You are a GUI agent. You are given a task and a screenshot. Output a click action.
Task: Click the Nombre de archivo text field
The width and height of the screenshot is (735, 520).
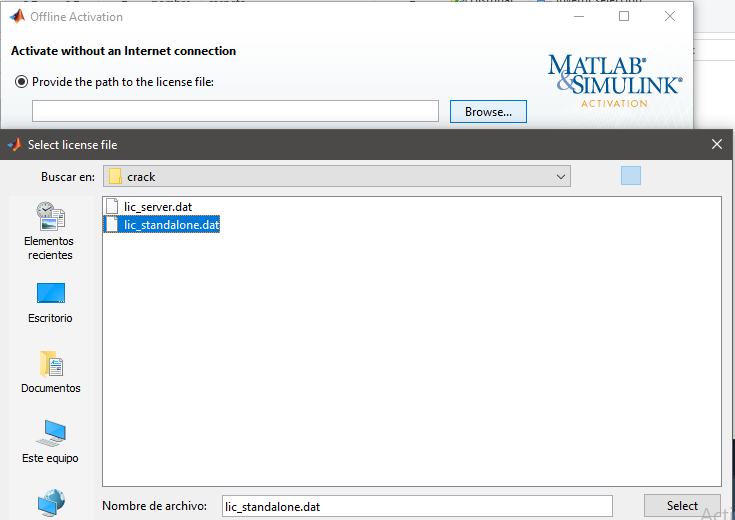417,506
